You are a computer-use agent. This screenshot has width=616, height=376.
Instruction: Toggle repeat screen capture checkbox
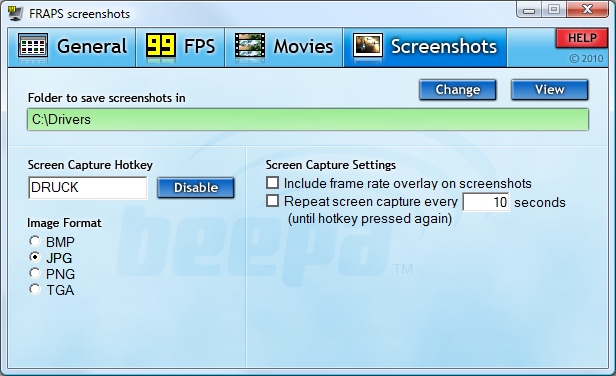pyautogui.click(x=272, y=201)
